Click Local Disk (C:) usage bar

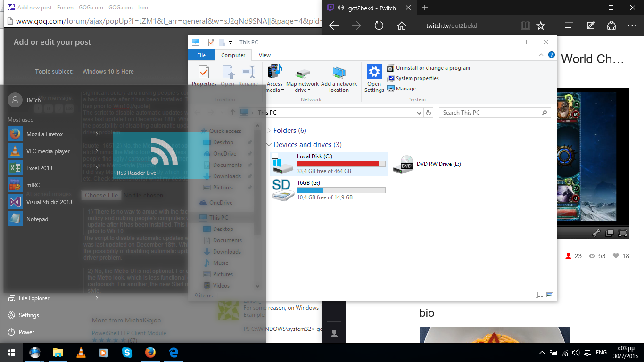pos(341,164)
